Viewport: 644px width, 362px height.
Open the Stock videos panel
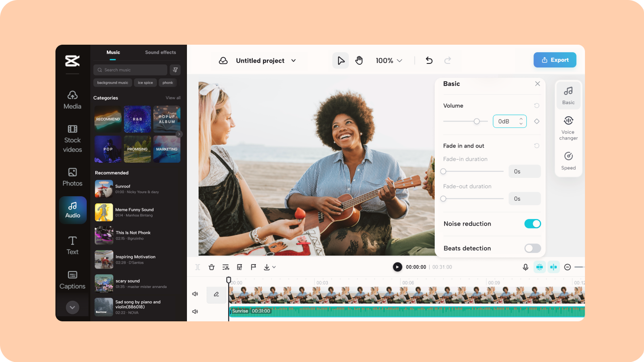point(72,139)
